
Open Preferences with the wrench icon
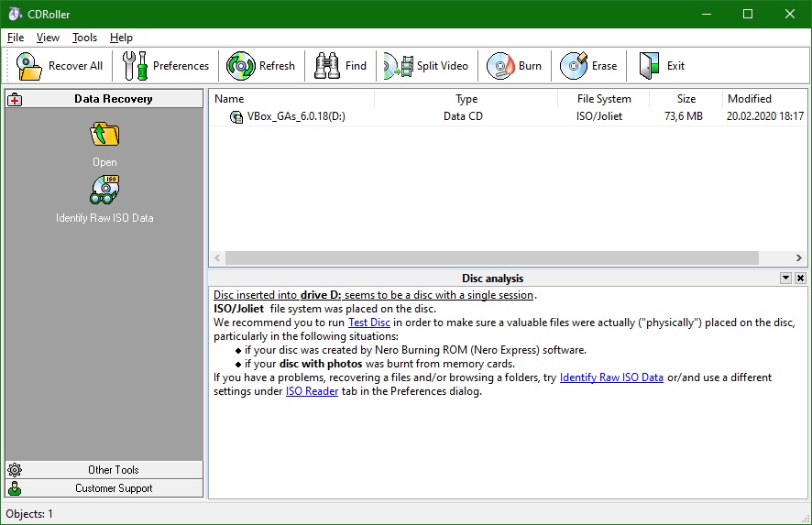(x=135, y=66)
